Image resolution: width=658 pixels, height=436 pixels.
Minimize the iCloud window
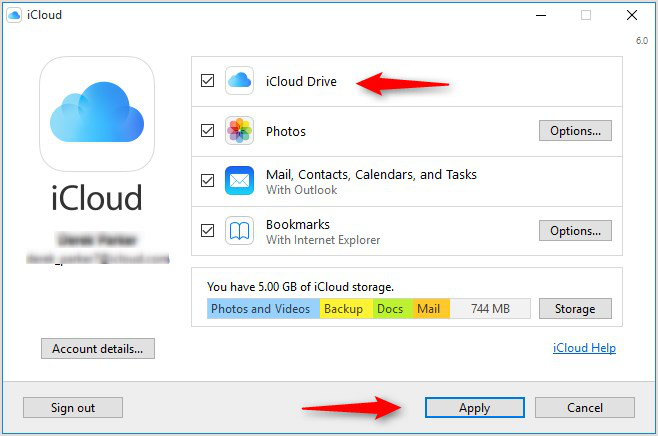[x=541, y=16]
